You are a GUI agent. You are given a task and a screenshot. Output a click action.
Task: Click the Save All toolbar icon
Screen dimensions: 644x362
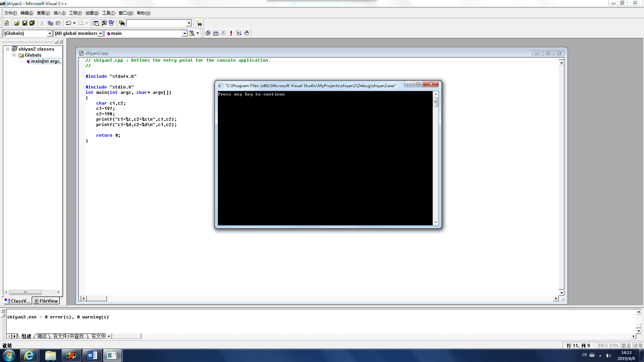32,23
